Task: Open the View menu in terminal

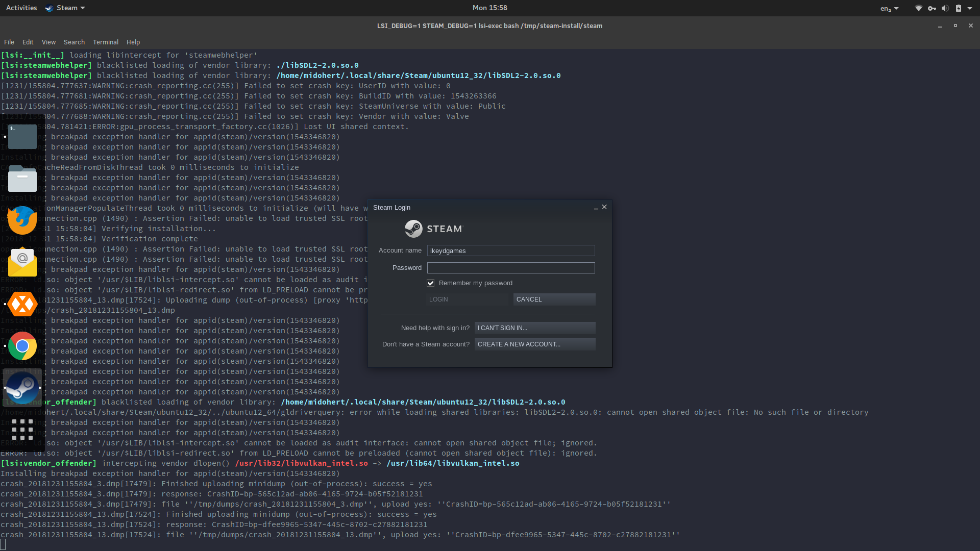Action: click(48, 42)
